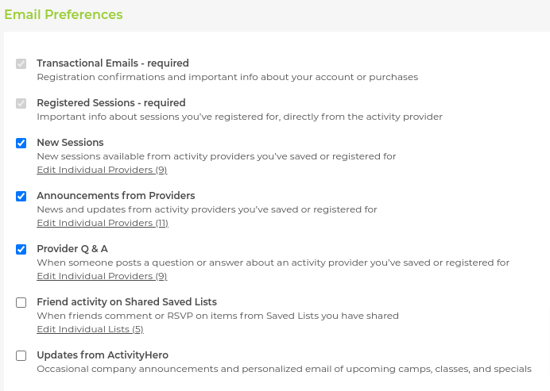
Task: Open Edit Individual Providers link under New Sessions
Action: click(102, 170)
